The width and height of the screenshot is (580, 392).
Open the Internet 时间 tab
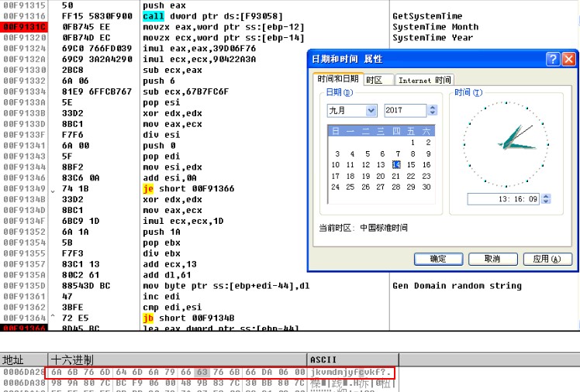[x=423, y=80]
